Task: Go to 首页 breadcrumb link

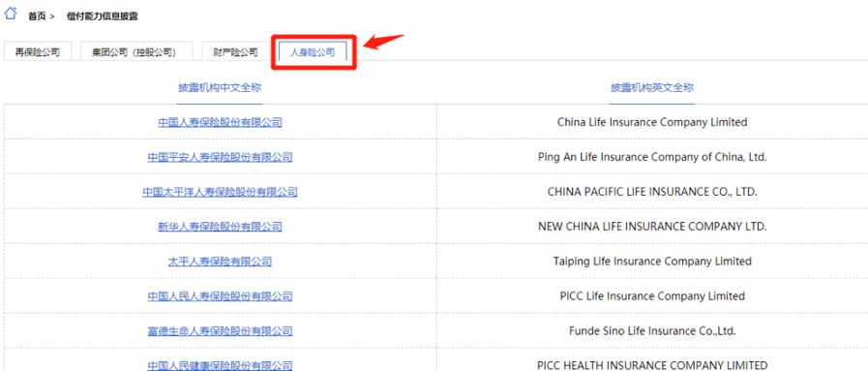Action: click(x=37, y=16)
